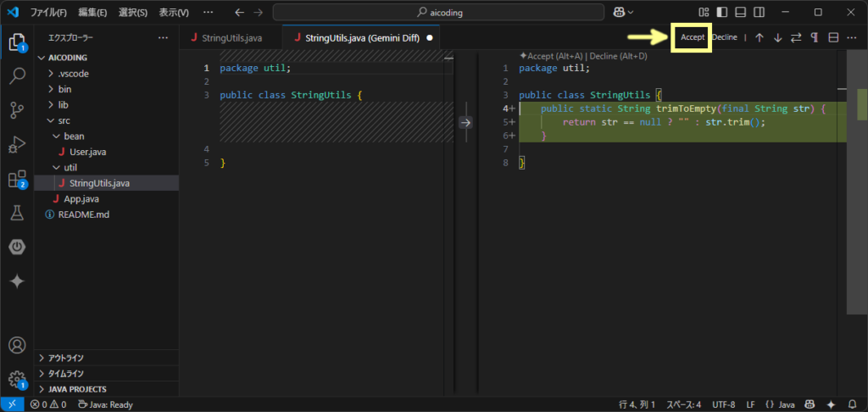Screen dimensions: 868x412
Task: Click the 行 4, 列 1 cursor position
Action: 637,405
